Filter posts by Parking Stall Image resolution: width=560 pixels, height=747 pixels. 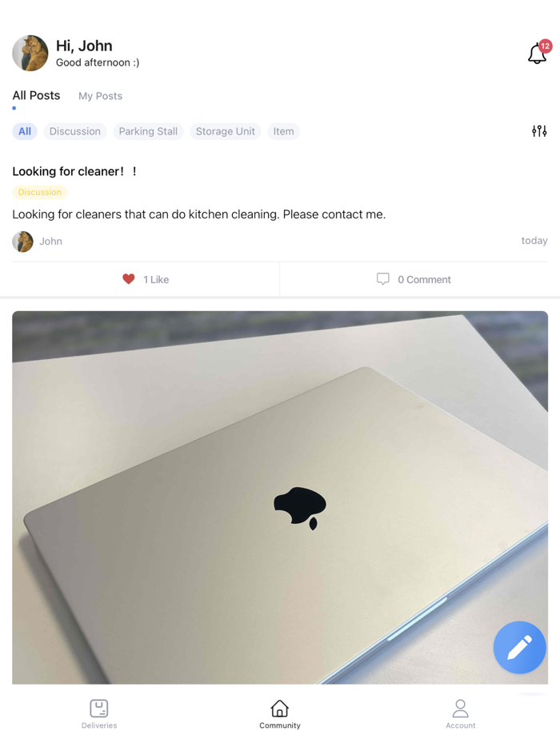148,131
